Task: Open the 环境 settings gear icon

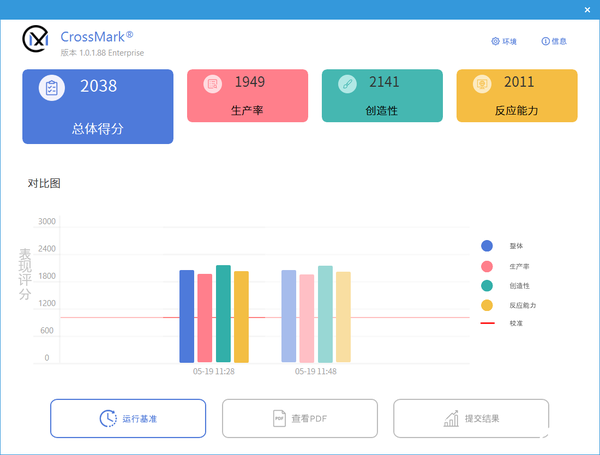Action: pos(495,41)
